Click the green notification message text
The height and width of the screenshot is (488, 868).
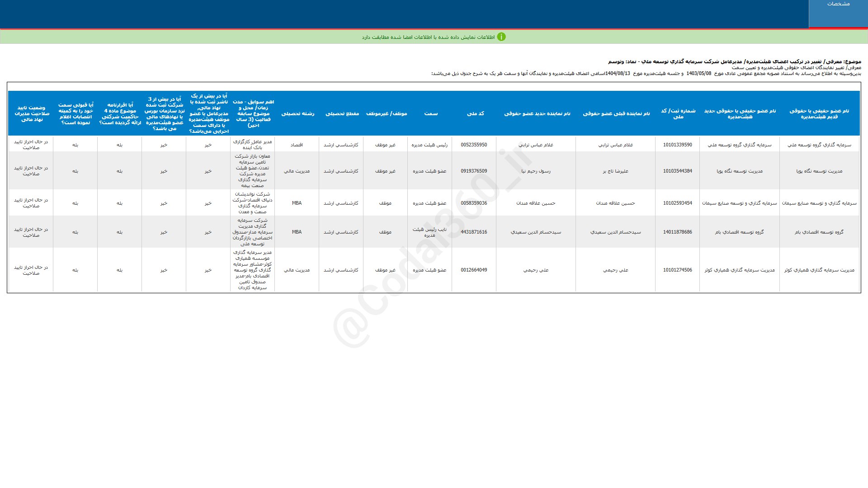click(x=428, y=37)
